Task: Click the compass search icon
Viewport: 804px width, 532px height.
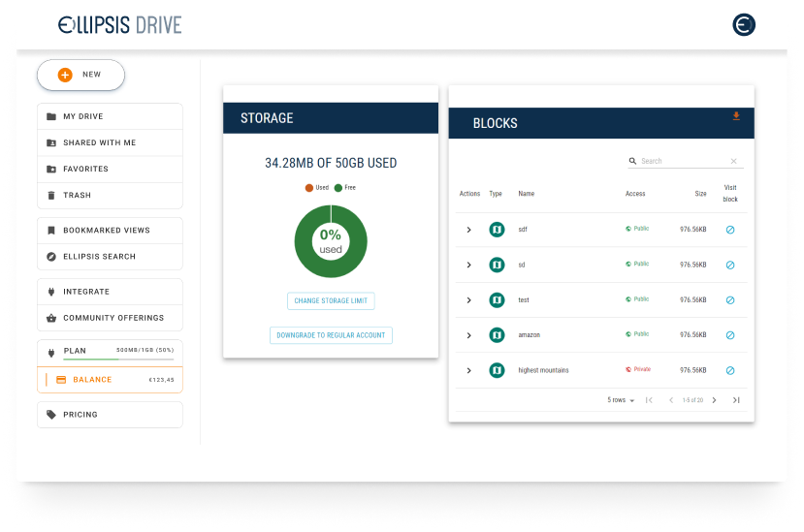Action: tap(51, 256)
